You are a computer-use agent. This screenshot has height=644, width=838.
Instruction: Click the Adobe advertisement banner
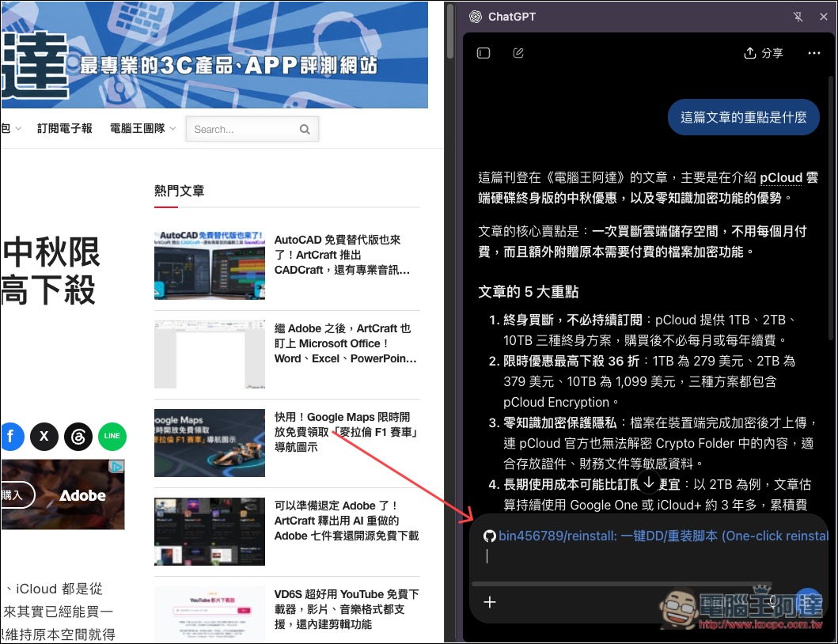click(63, 495)
